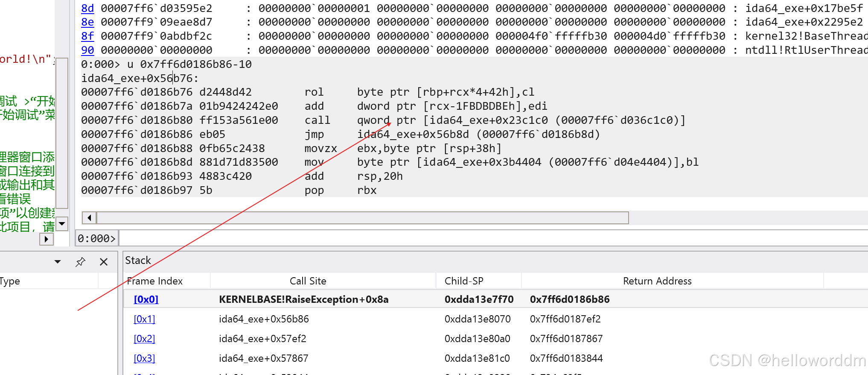This screenshot has height=375, width=868.
Task: Select KERNELBASE!RaiseException+0x8a call site
Action: click(304, 299)
